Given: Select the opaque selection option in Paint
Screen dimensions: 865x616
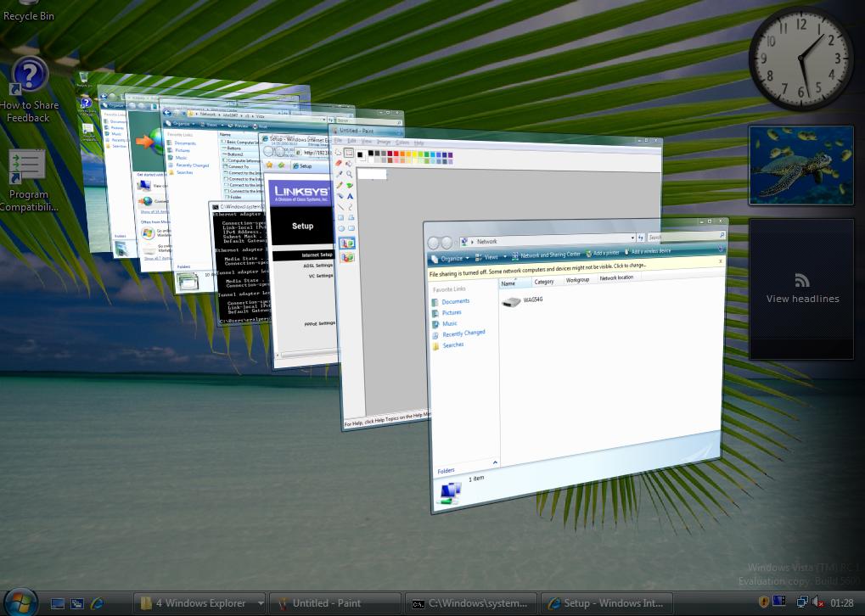Looking at the screenshot, I should tap(347, 244).
